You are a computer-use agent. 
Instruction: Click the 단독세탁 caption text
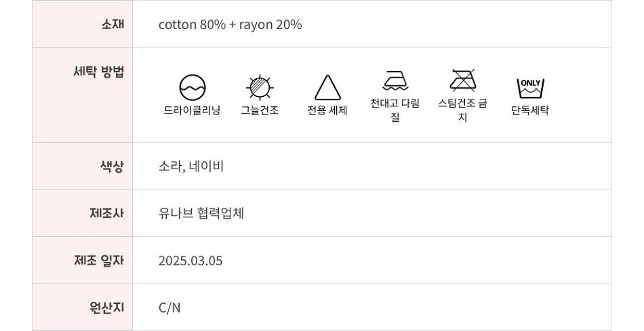(x=530, y=110)
